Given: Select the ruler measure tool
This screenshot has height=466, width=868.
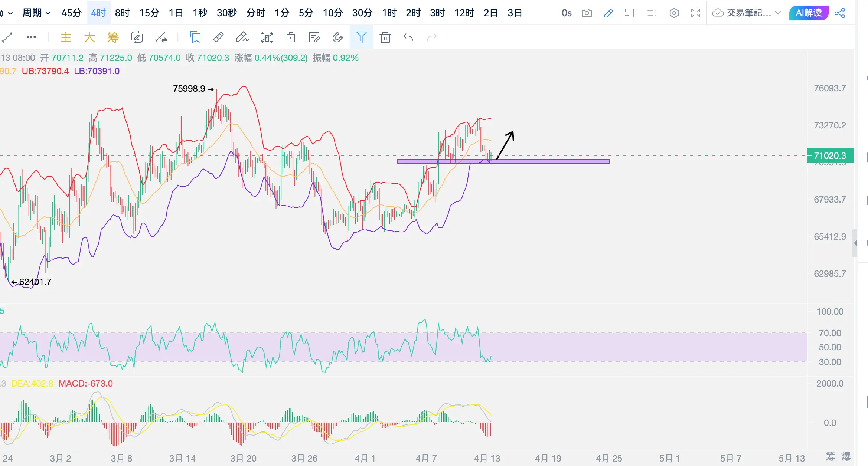Looking at the screenshot, I should [x=218, y=37].
